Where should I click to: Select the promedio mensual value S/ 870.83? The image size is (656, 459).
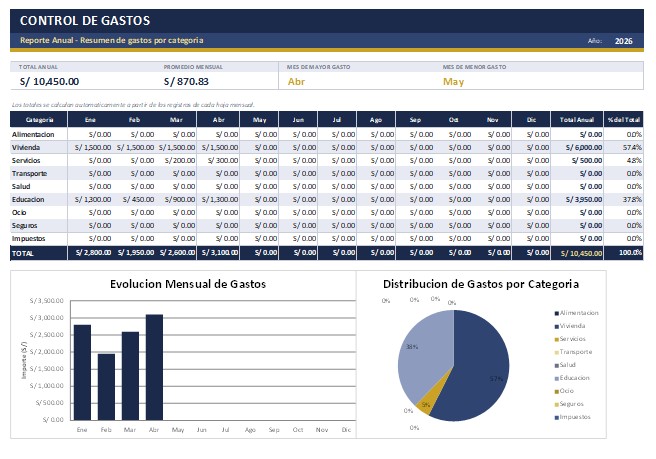[x=186, y=82]
